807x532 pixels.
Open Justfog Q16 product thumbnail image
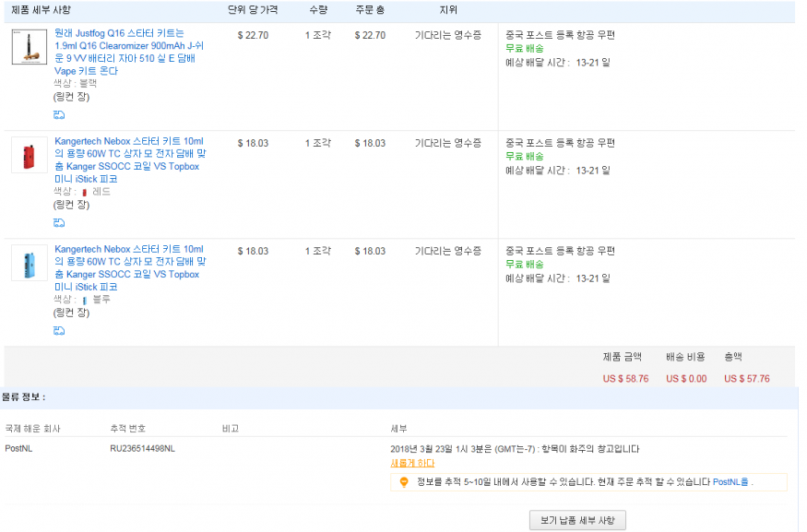coord(30,47)
